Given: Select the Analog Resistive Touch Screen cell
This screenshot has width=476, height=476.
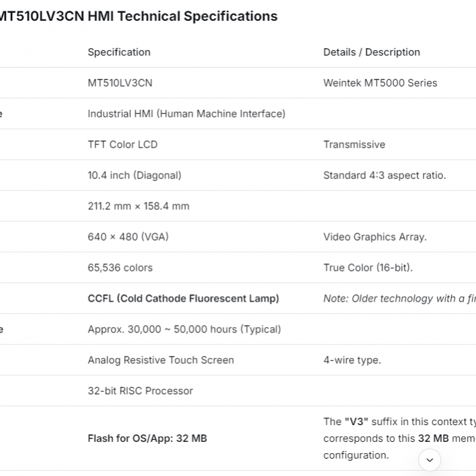Looking at the screenshot, I should (161, 360).
